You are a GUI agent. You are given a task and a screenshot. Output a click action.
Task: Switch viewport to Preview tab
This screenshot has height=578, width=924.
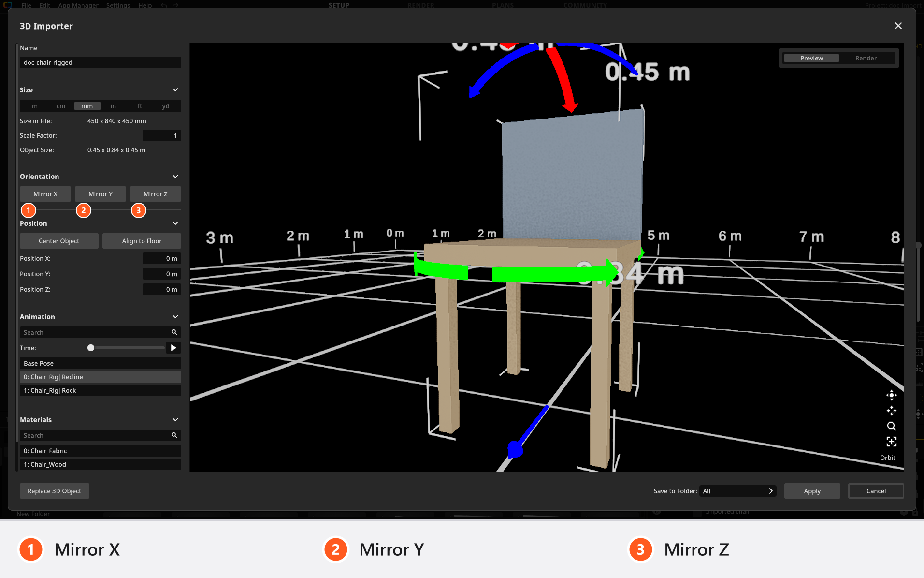(x=811, y=58)
